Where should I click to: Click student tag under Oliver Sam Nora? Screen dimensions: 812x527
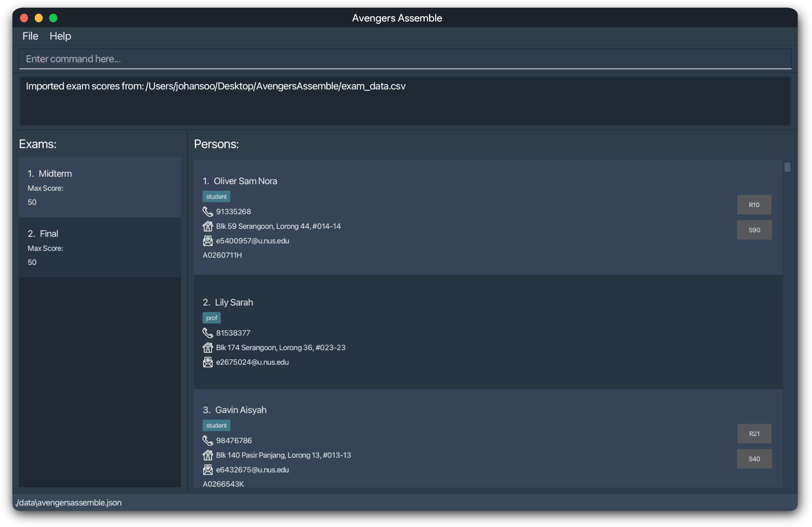(216, 196)
